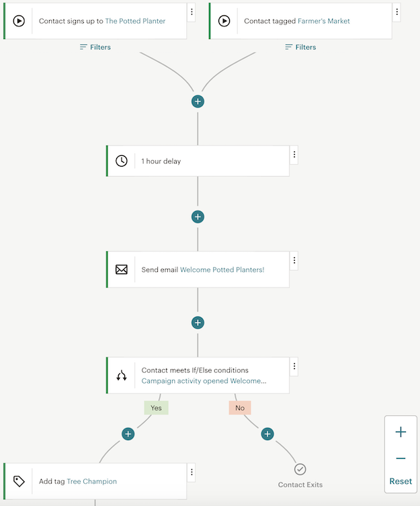
Task: Click the Contact Exits checkmark icon
Action: (x=300, y=469)
